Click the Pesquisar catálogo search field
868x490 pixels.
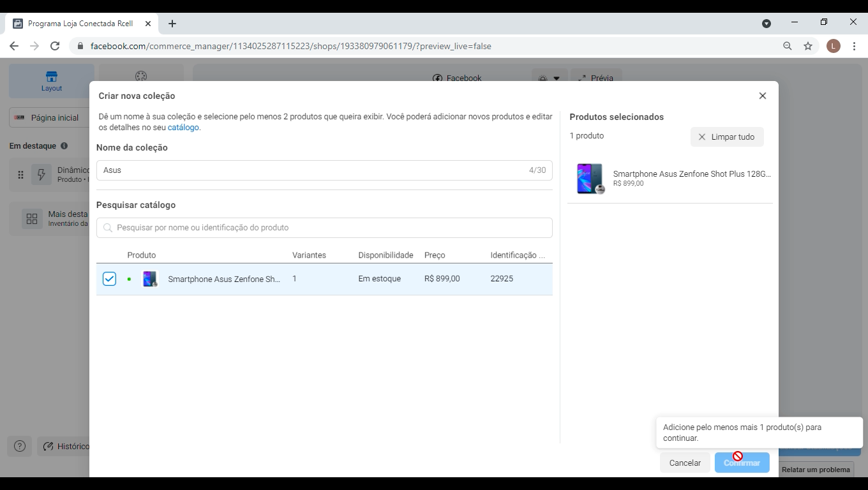coord(324,228)
